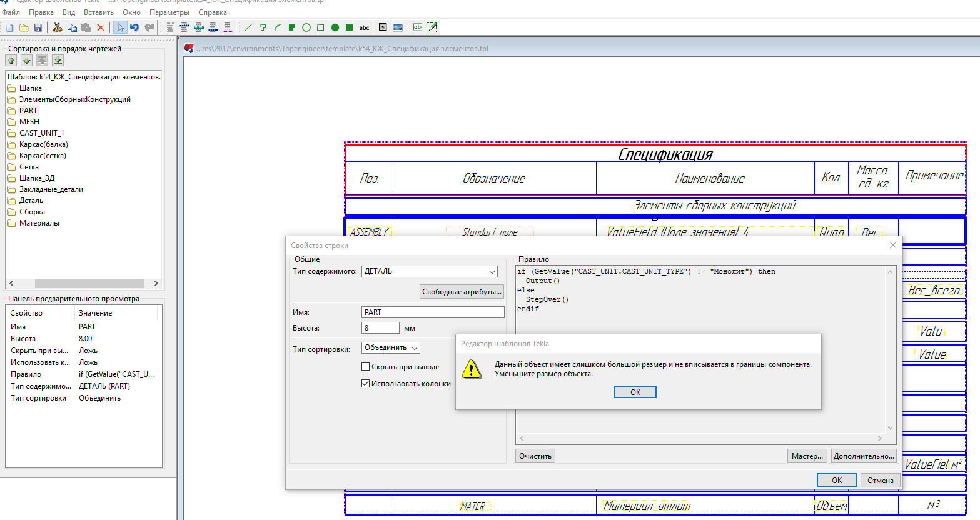Click the Cut scissors icon

pos(58,27)
